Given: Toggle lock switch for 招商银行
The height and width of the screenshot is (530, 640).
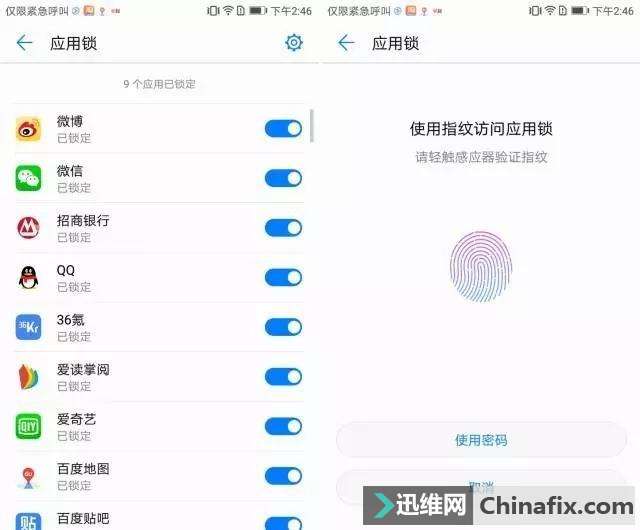Looking at the screenshot, I should (x=283, y=228).
